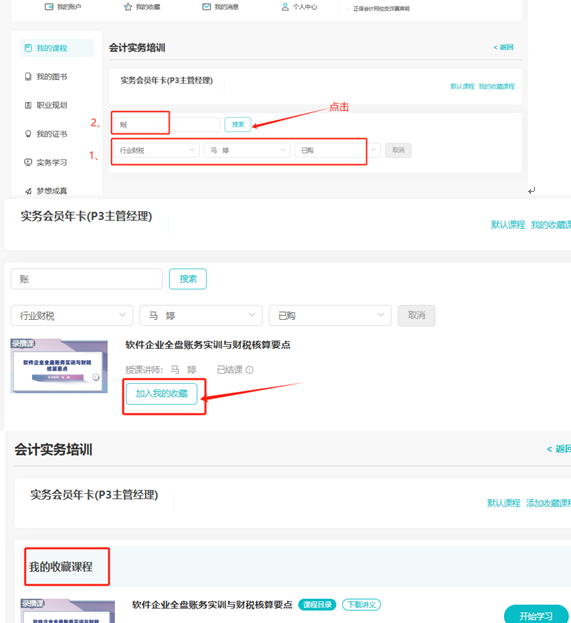571x623 pixels.
Task: Open the 我的消息 envelope icon
Action: coord(206,7)
